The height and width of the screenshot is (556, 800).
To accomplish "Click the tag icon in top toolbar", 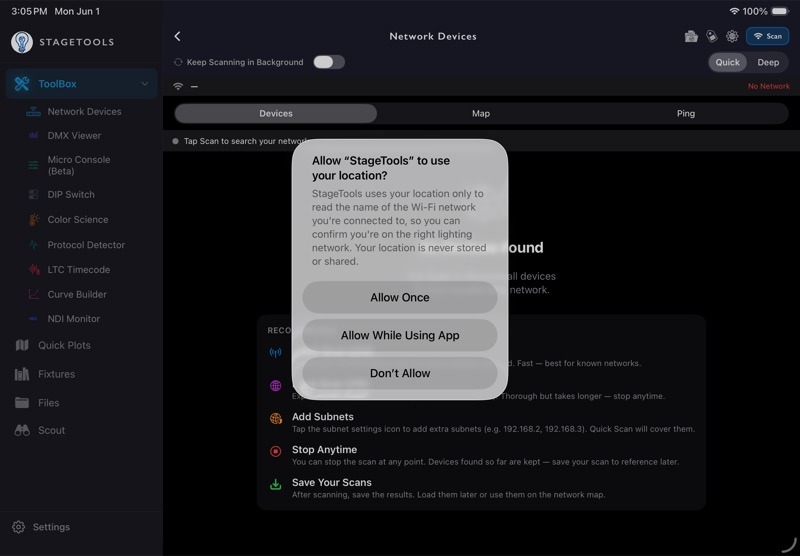I will (x=711, y=36).
